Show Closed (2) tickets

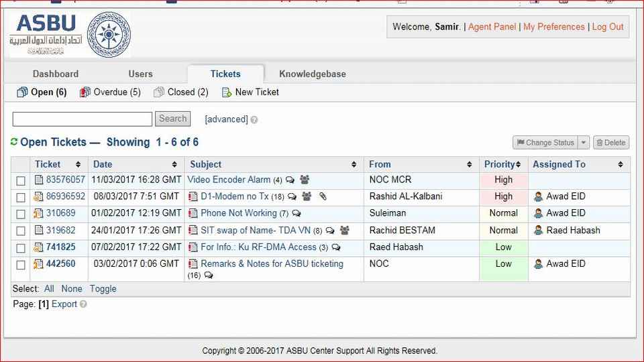click(x=181, y=92)
